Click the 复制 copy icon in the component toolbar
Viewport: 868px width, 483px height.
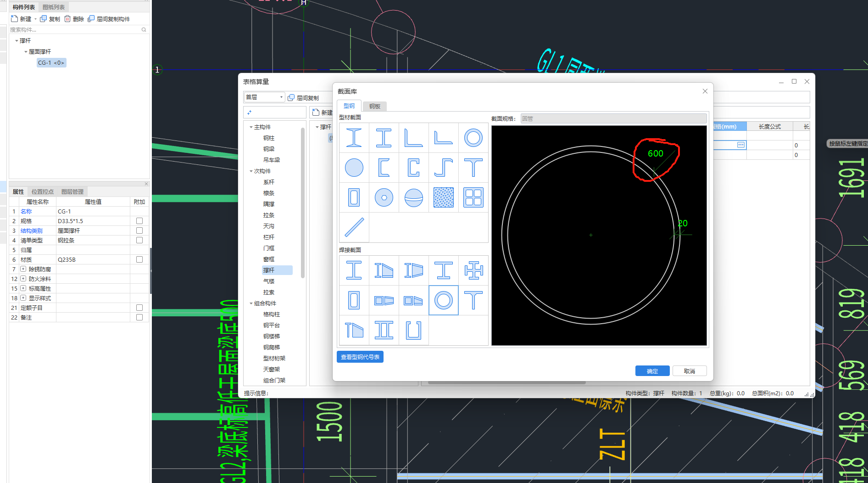(x=44, y=19)
